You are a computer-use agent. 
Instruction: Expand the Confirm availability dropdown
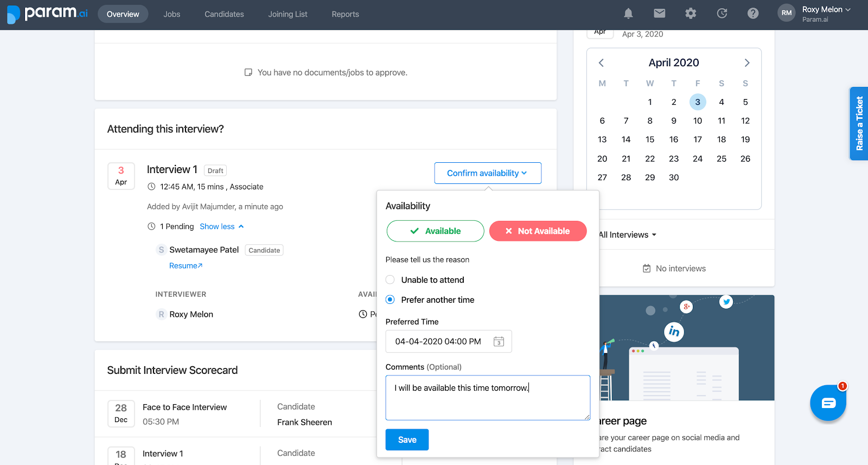[488, 173]
